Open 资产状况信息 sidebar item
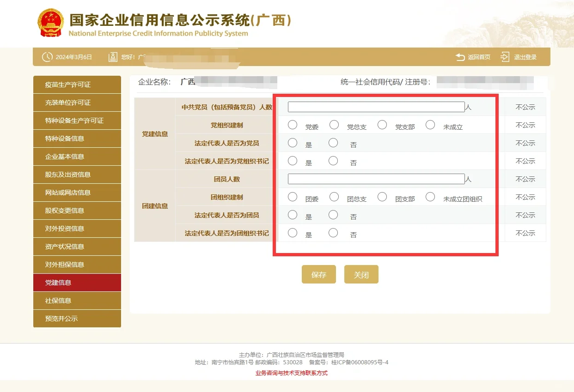Image resolution: width=574 pixels, height=392 pixels. 77,247
